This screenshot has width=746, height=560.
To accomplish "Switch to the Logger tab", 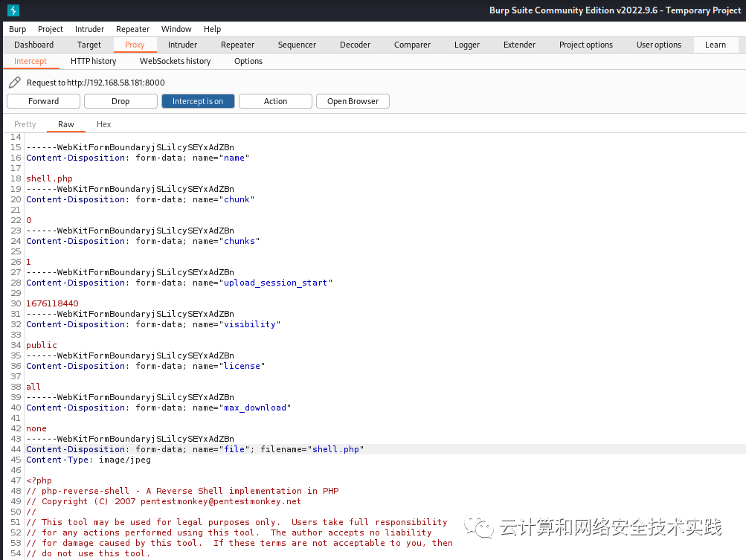I will coord(467,45).
